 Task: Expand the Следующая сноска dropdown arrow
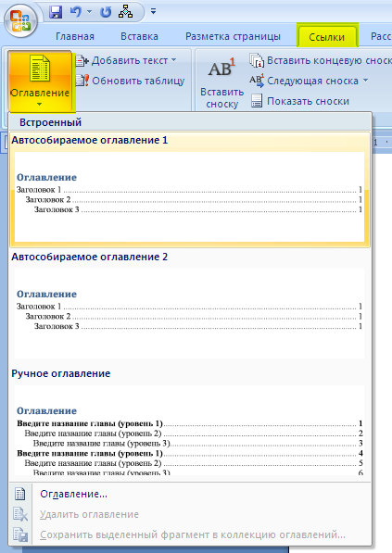click(365, 81)
